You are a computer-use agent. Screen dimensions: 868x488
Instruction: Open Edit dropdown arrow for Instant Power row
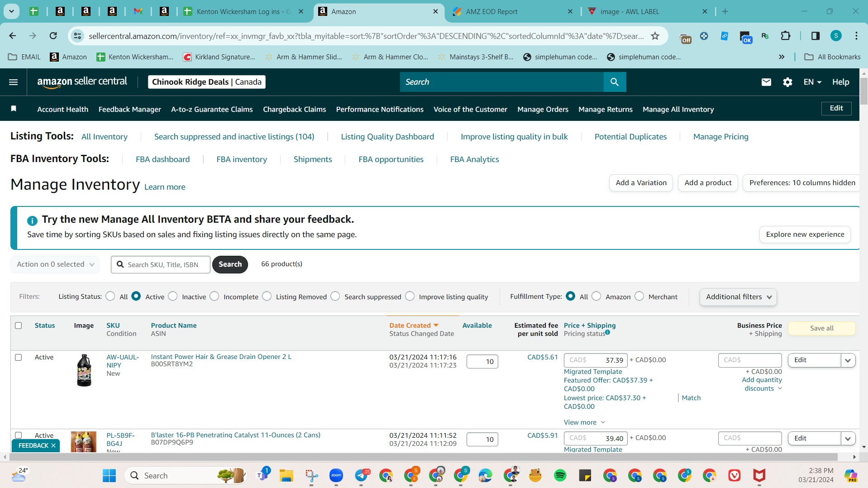(x=848, y=360)
